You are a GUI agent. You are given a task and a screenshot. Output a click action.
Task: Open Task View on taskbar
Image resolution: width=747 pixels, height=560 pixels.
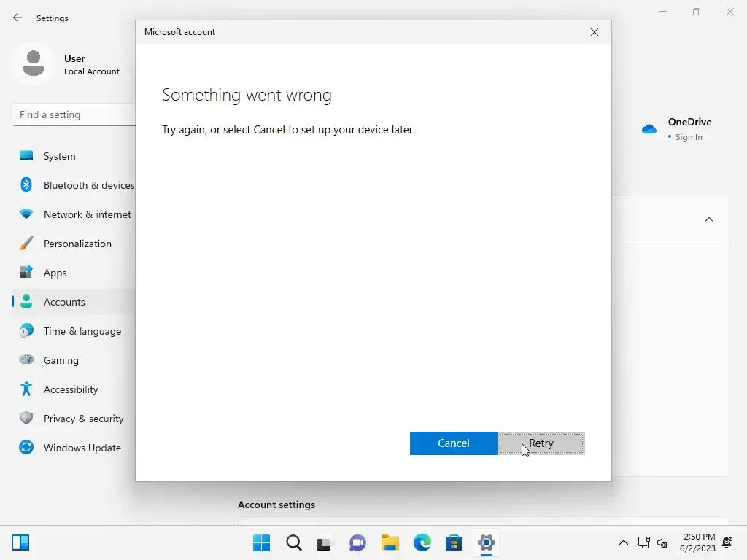tap(325, 542)
